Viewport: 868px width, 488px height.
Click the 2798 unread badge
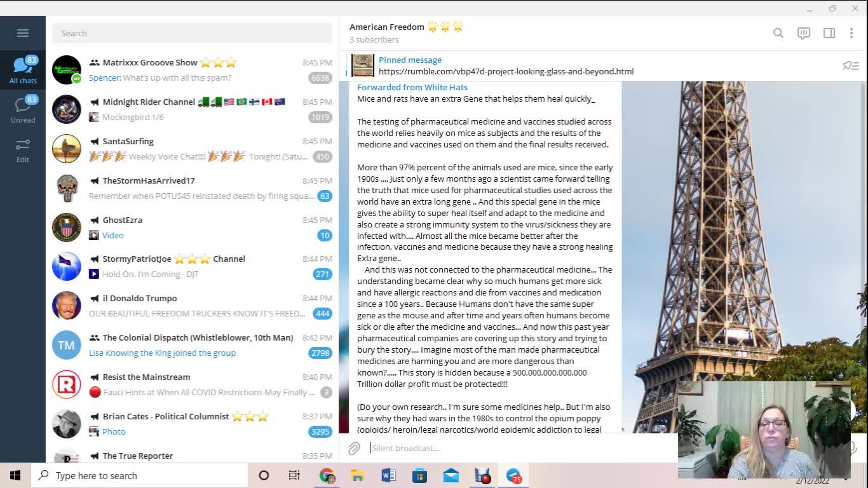[320, 353]
